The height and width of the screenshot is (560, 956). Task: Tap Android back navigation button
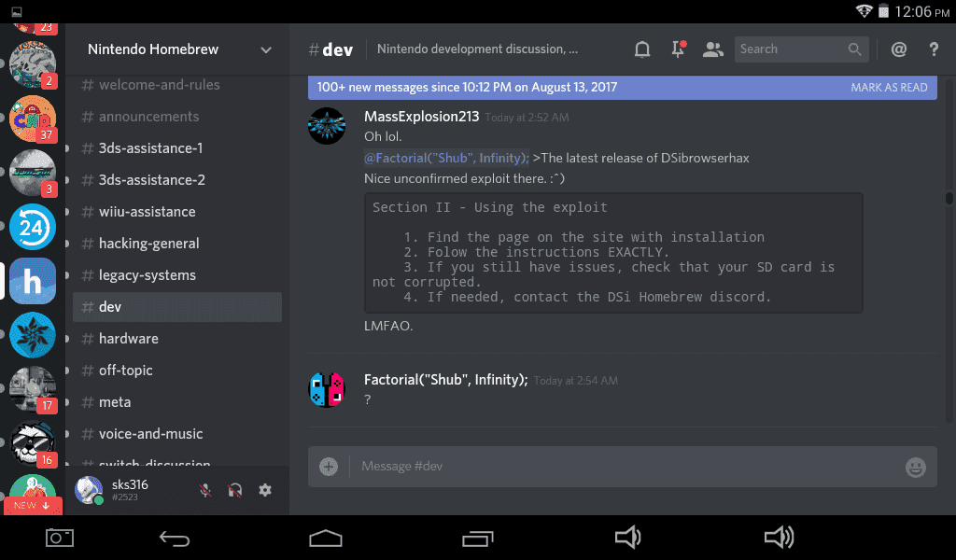[x=175, y=539]
